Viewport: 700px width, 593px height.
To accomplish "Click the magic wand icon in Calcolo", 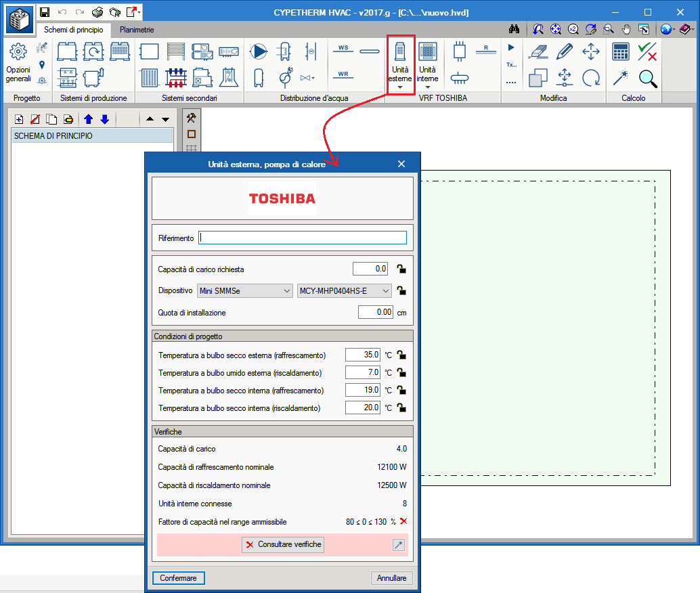I will click(621, 78).
